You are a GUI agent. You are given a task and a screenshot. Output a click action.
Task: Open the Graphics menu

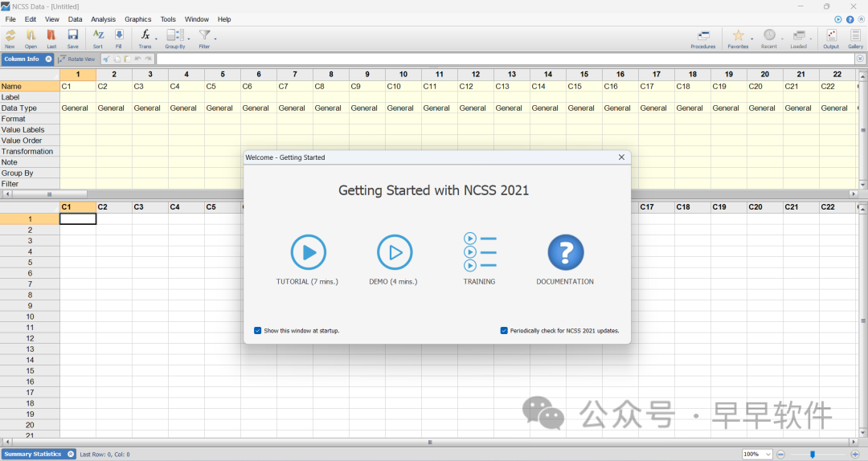pyautogui.click(x=137, y=19)
